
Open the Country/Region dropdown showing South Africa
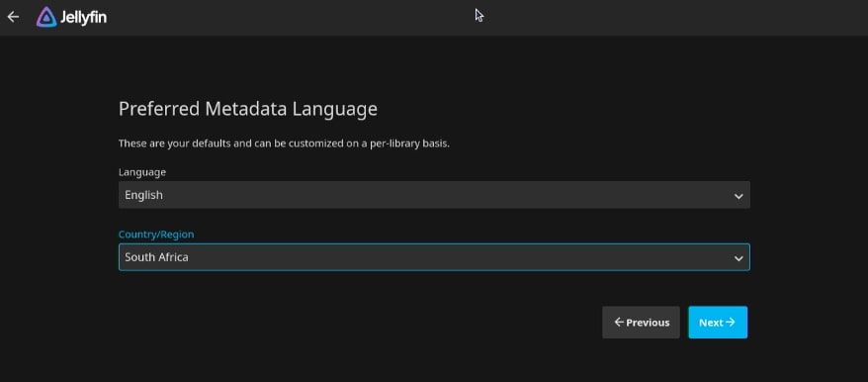434,257
